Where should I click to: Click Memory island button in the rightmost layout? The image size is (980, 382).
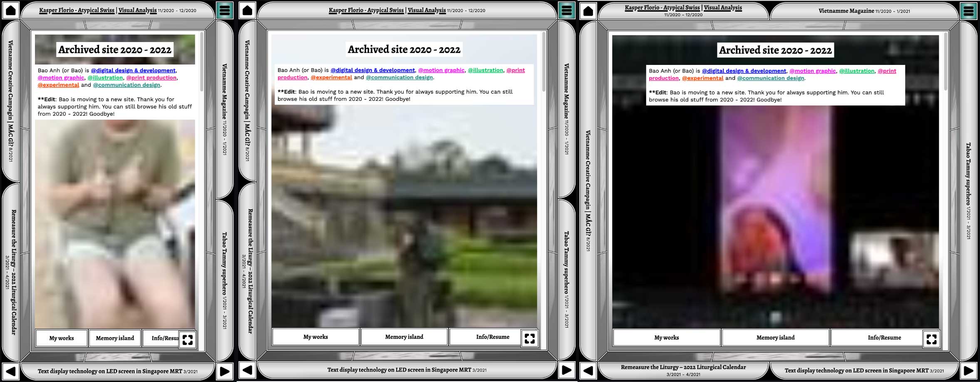775,337
